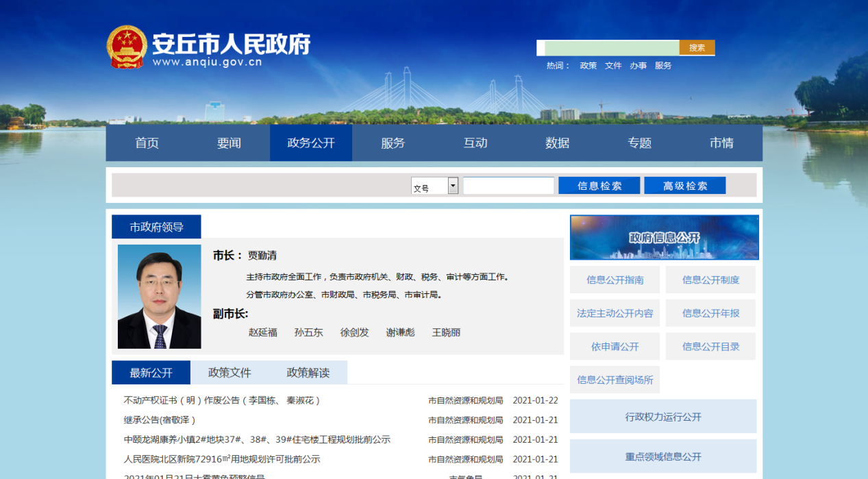Click the national emblem logo
This screenshot has height=479, width=868.
[127, 47]
